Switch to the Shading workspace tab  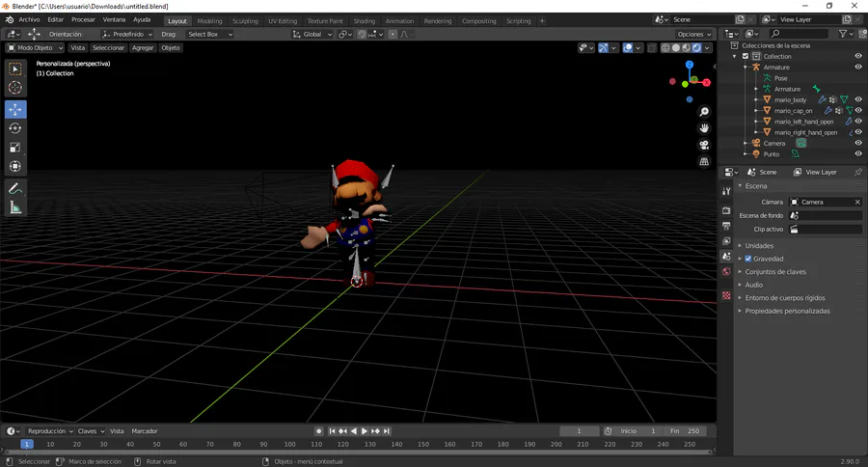click(x=365, y=21)
